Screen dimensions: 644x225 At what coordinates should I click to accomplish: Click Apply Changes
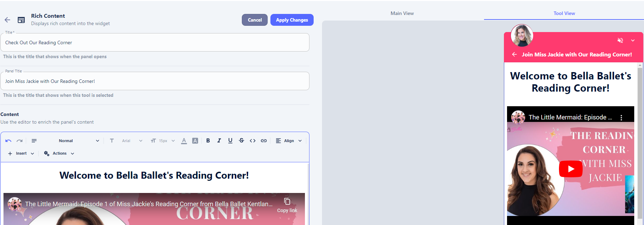(x=292, y=20)
